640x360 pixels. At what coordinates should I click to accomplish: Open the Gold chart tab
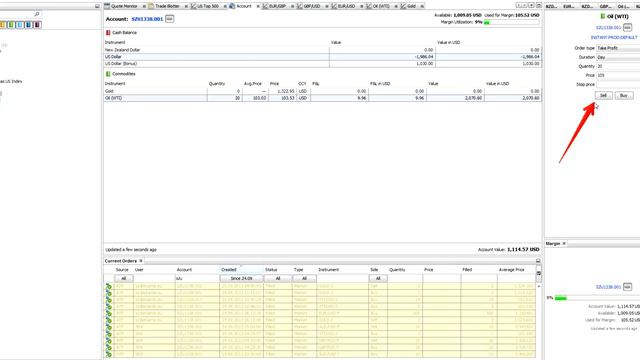pyautogui.click(x=411, y=6)
